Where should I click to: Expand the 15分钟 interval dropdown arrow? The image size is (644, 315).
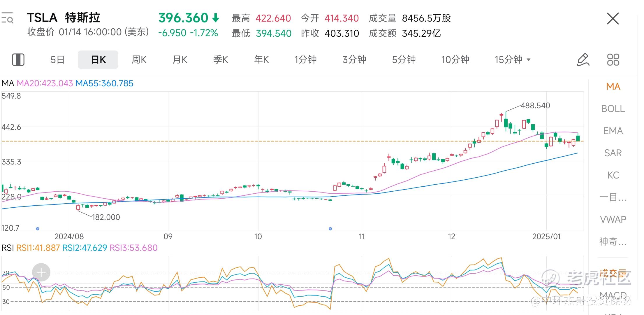click(529, 60)
